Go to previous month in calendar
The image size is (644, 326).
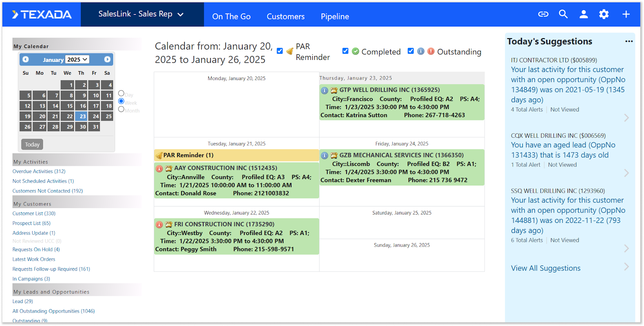tap(26, 60)
